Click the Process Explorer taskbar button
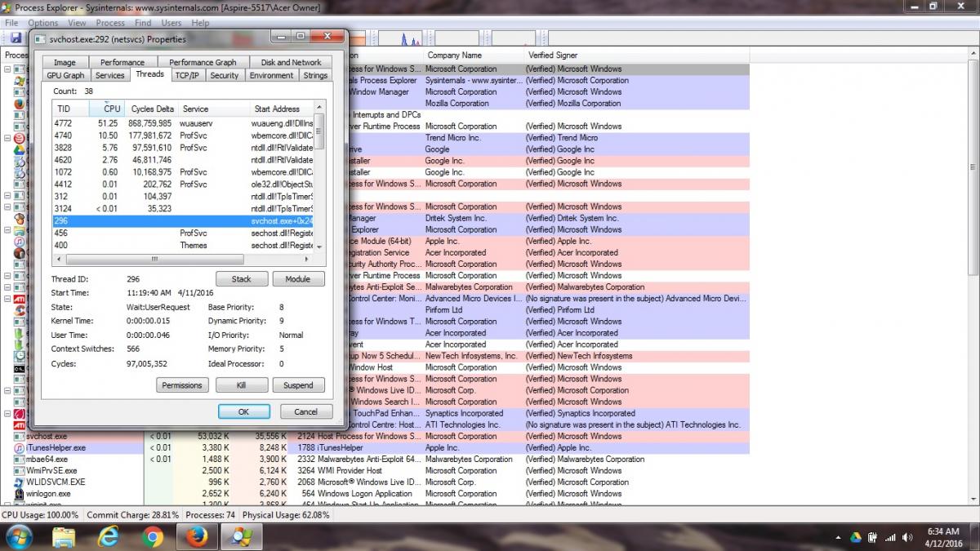The width and height of the screenshot is (980, 551). click(242, 536)
